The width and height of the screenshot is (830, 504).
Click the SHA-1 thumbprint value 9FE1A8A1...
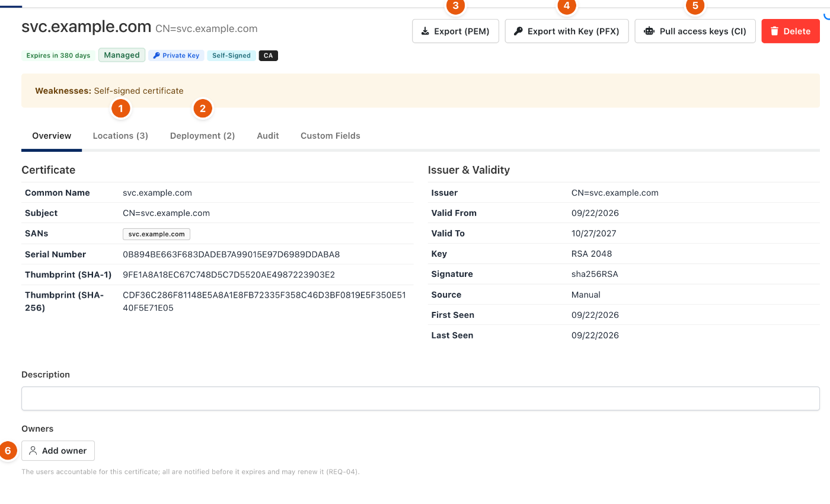(229, 275)
